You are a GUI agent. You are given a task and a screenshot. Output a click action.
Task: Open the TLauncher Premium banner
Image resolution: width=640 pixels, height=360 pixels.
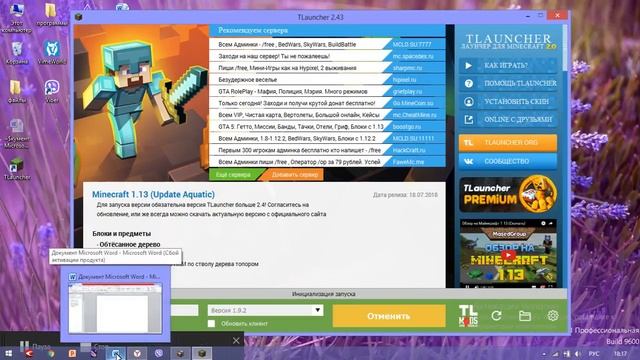pos(508,194)
